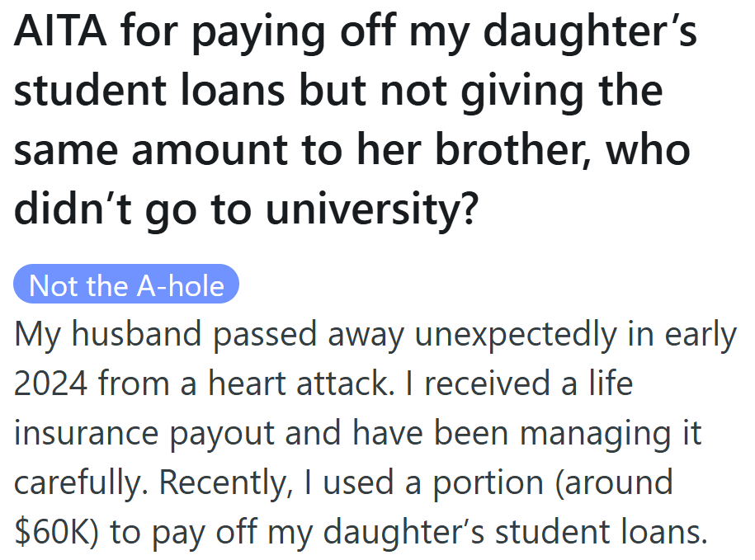Click the 'Not the A-hole' flair tag
Viewport: 755px width, 560px height.
tap(126, 285)
